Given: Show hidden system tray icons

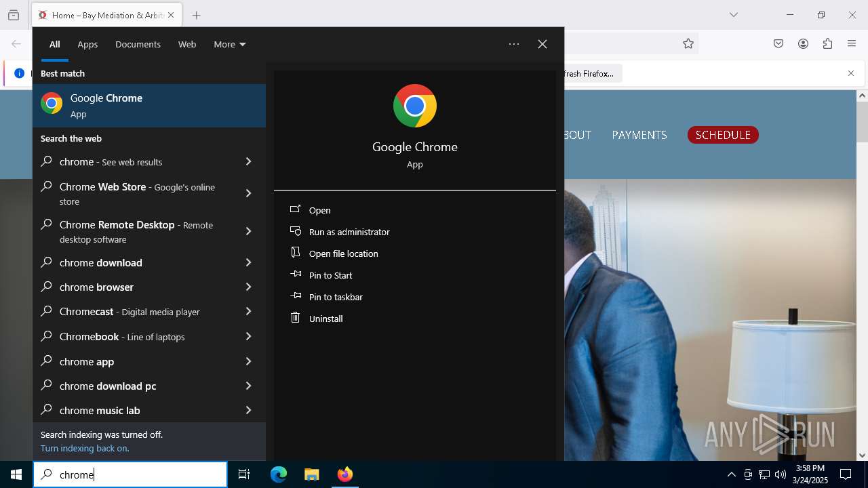Looking at the screenshot, I should [731, 474].
